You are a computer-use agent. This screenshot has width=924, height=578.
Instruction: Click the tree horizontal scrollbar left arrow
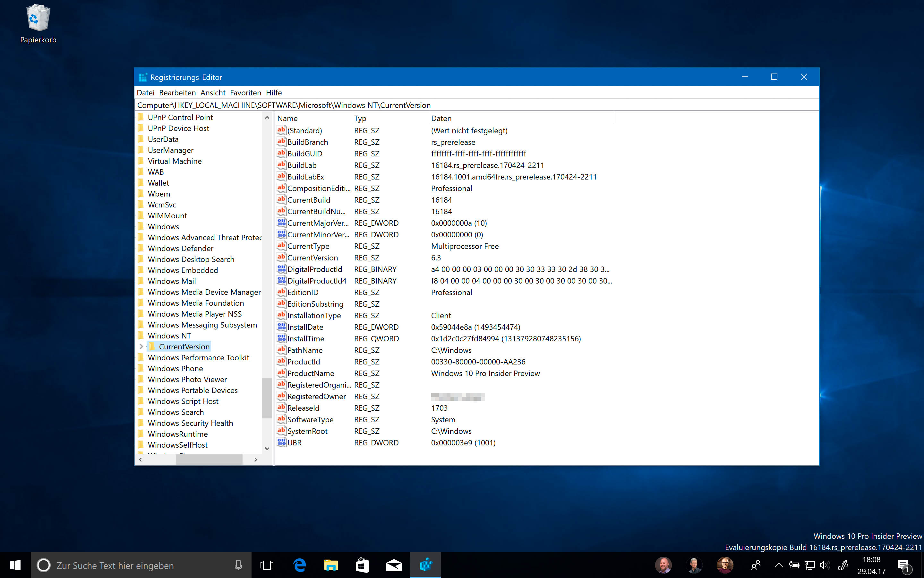141,460
